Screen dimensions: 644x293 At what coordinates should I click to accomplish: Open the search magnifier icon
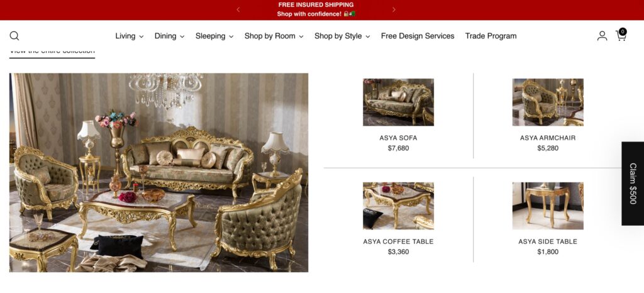[14, 36]
